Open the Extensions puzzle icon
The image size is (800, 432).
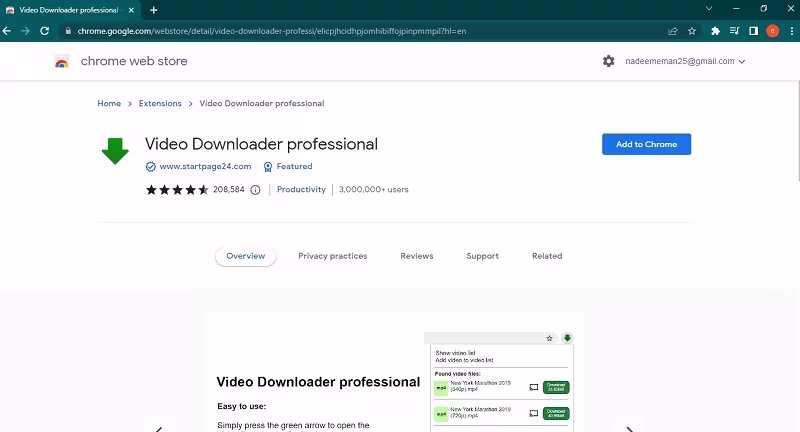715,31
